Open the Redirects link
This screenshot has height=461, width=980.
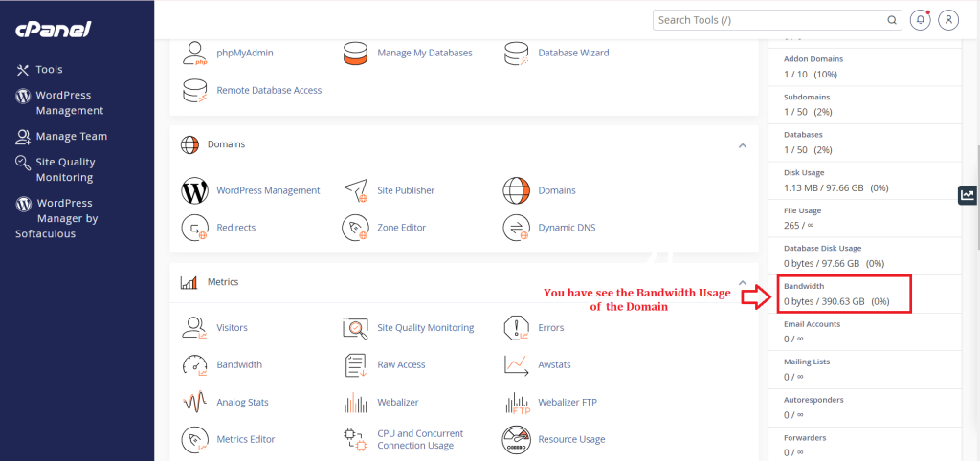[x=236, y=228]
